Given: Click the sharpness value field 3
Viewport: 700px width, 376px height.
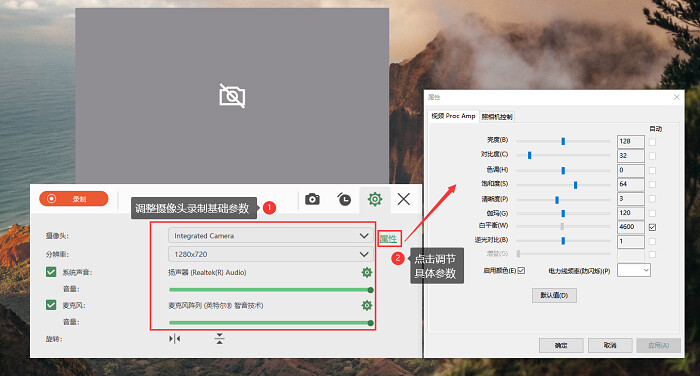Looking at the screenshot, I should point(631,199).
